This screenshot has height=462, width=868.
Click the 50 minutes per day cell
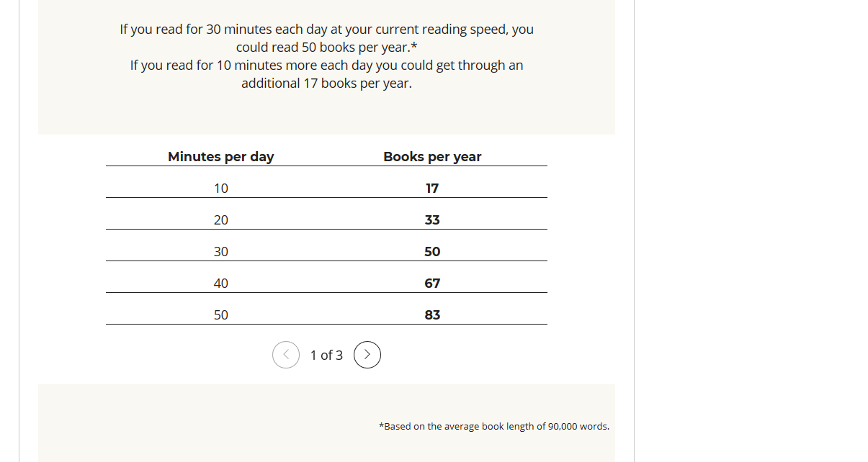tap(221, 315)
